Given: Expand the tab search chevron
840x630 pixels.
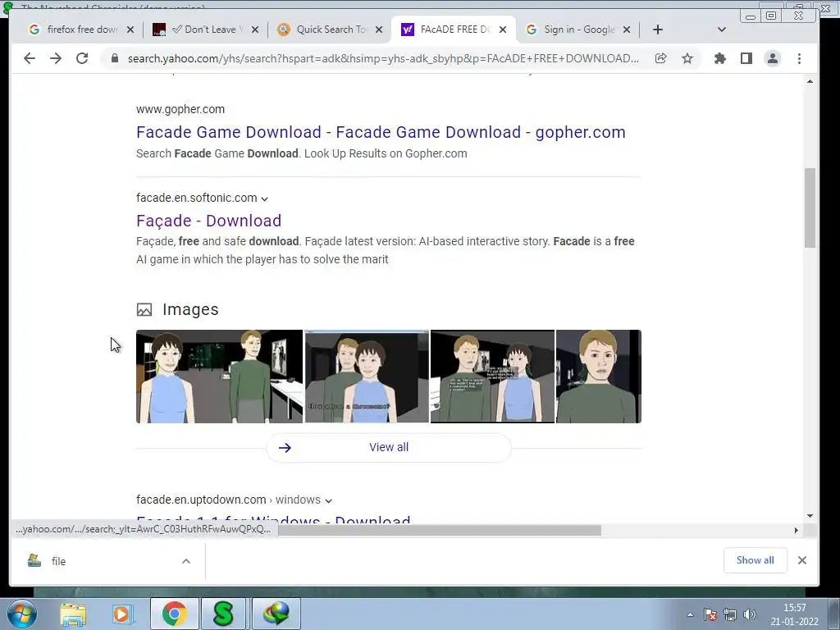Looking at the screenshot, I should 722,30.
